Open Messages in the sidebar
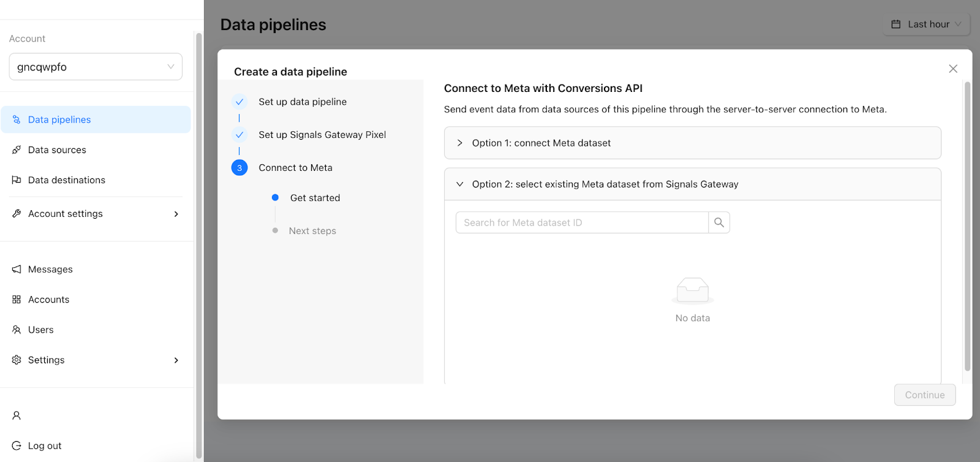This screenshot has height=462, width=980. pyautogui.click(x=96, y=269)
